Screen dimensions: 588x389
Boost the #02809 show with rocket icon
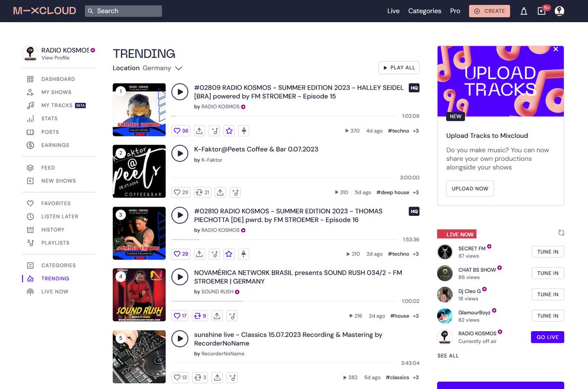[244, 131]
